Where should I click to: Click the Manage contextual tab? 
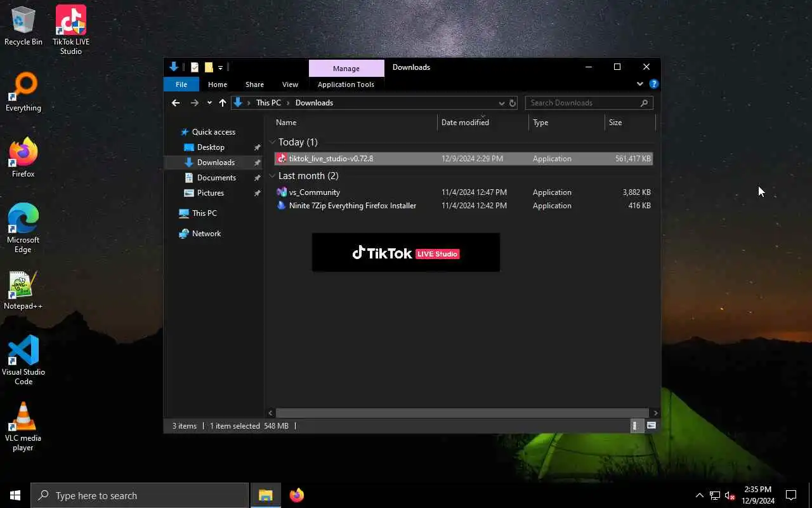[346, 69]
